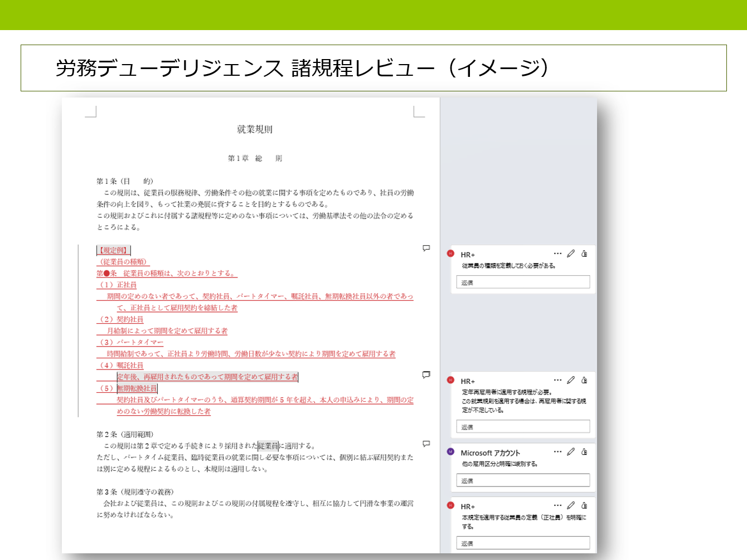
Task: Click the highlighted text 無期転換社員 in item （5）
Action: pyautogui.click(x=137, y=388)
